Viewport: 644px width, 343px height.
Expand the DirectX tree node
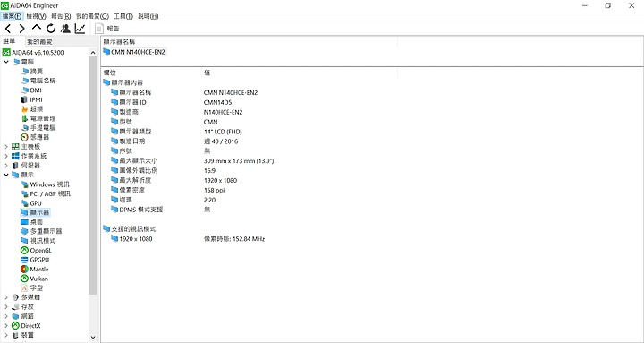point(6,326)
